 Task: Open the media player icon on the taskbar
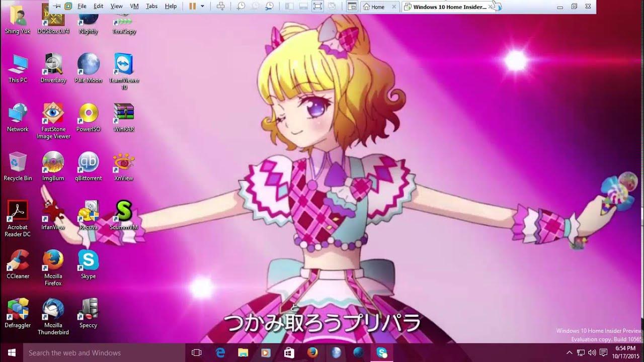[x=266, y=353]
